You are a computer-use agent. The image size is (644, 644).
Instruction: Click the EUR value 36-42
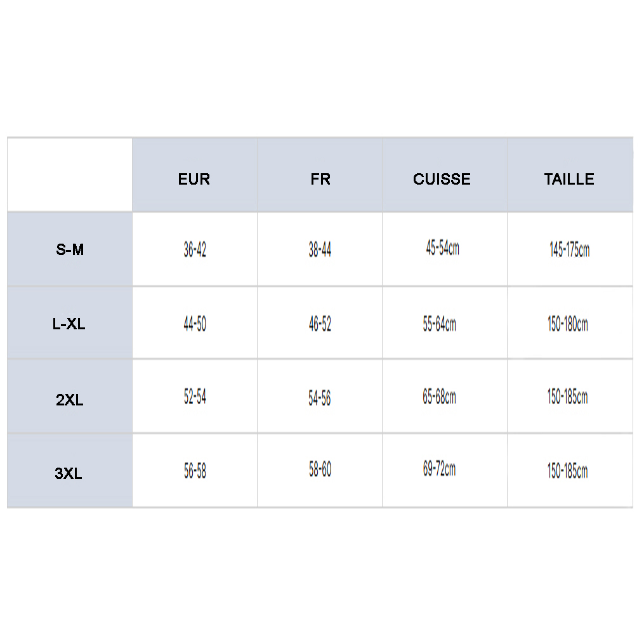tap(195, 250)
